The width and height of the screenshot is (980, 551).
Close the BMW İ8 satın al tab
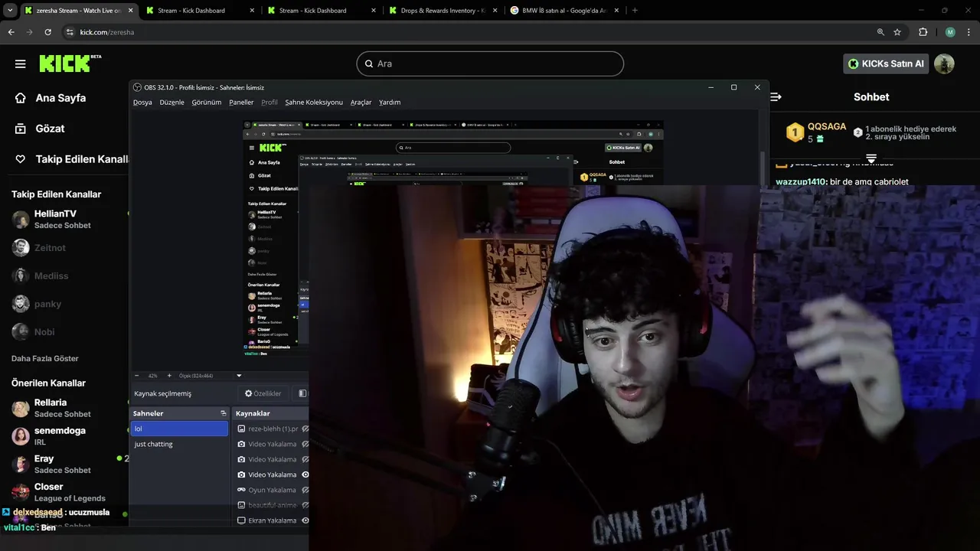[x=616, y=11]
